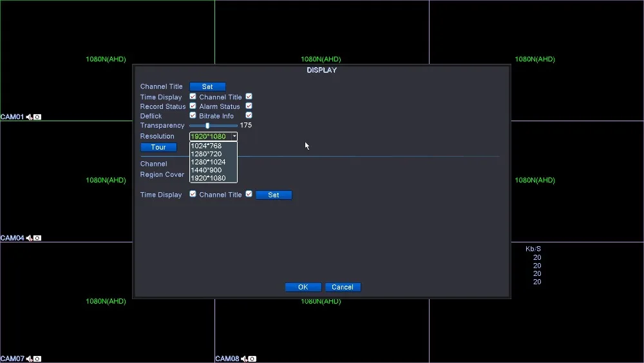Click the Resolution dropdown arrow
This screenshot has height=363, width=644.
click(234, 136)
